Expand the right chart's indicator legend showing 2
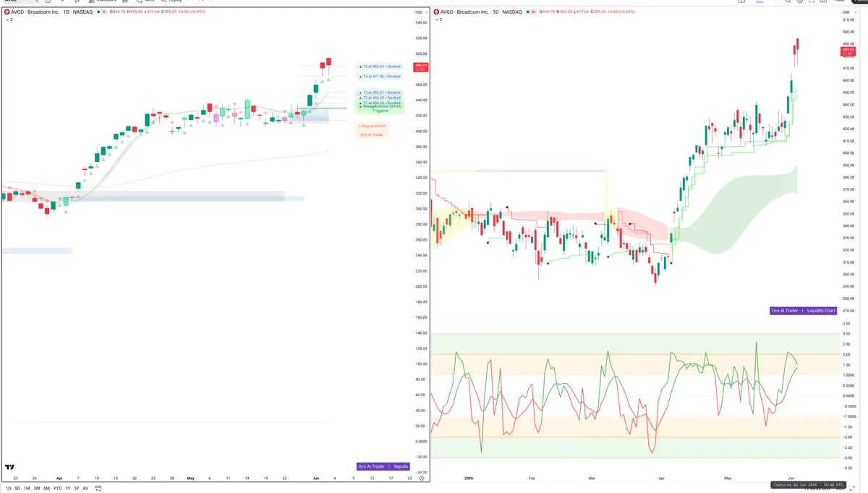The width and height of the screenshot is (868, 493). tap(438, 20)
